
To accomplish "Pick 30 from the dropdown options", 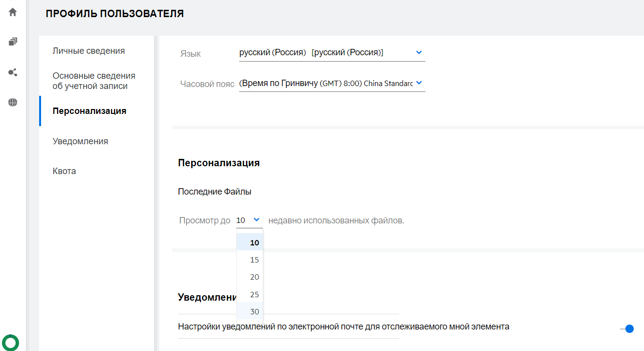I will (x=254, y=312).
